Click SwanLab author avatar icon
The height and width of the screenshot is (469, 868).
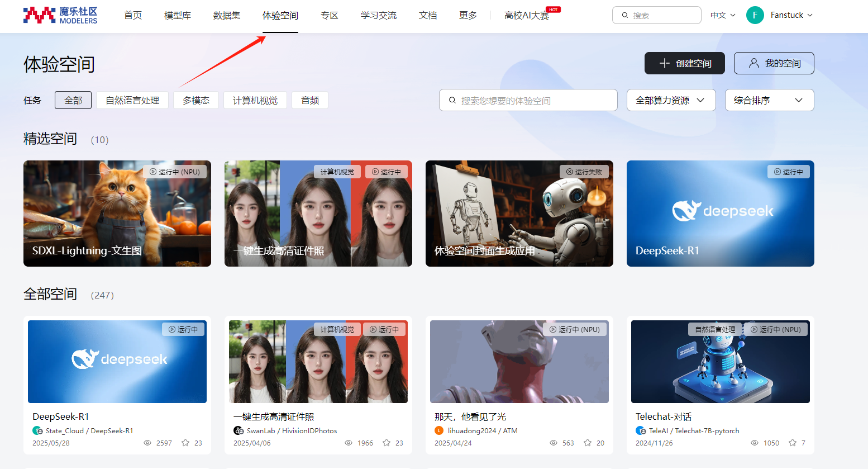point(239,430)
